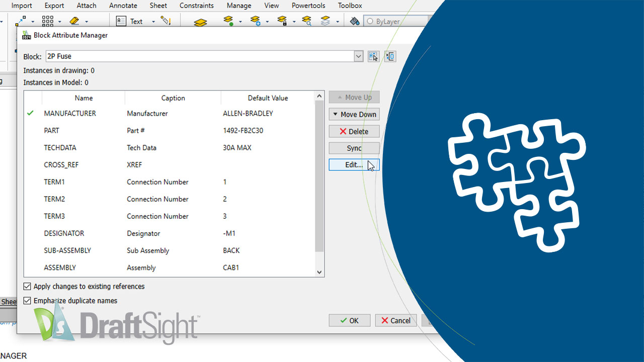The image size is (644, 362).
Task: Click the Default Value column header
Action: coord(268,98)
